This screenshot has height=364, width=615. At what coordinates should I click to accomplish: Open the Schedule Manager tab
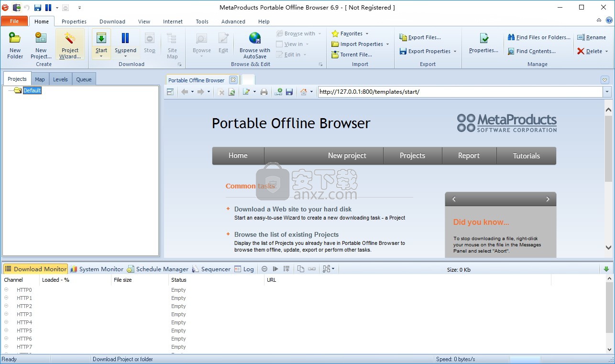(x=157, y=269)
